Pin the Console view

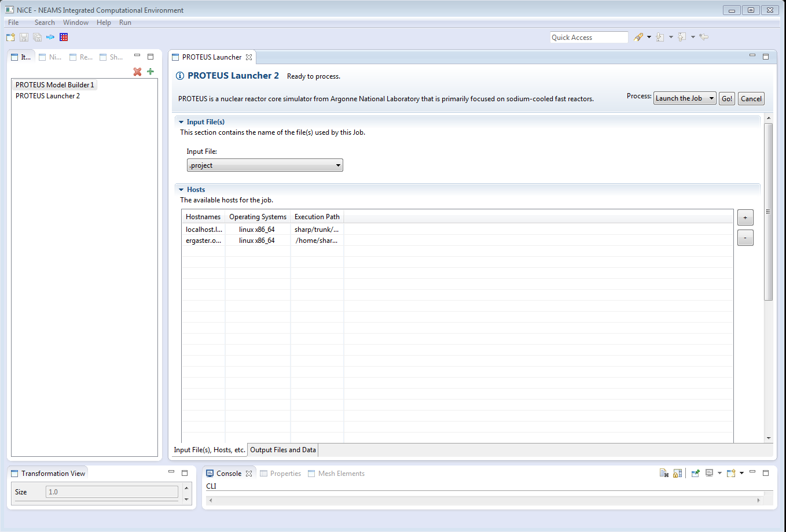click(696, 473)
